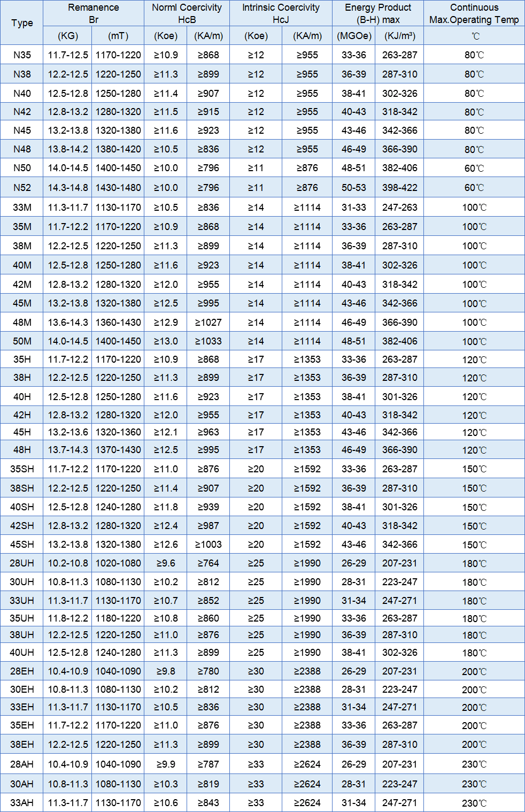The width and height of the screenshot is (525, 812).
Task: Click "≥843" HcB value in 33AH row
Action: (x=208, y=802)
